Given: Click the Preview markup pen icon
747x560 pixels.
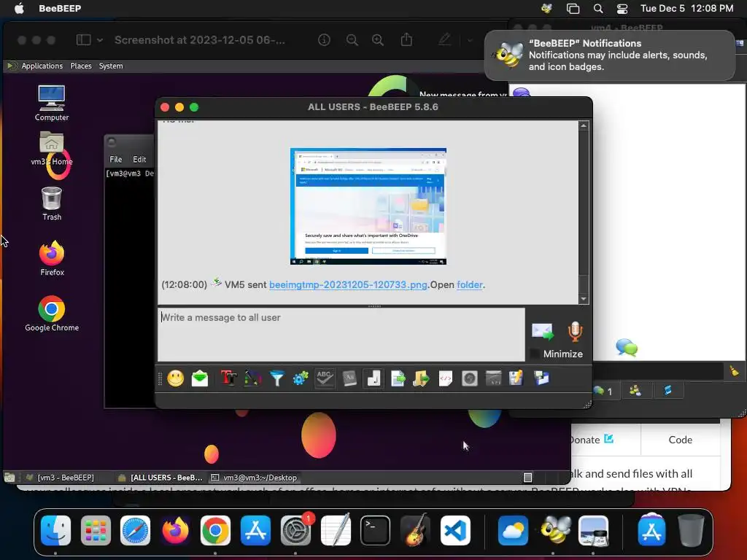Looking at the screenshot, I should (x=444, y=39).
